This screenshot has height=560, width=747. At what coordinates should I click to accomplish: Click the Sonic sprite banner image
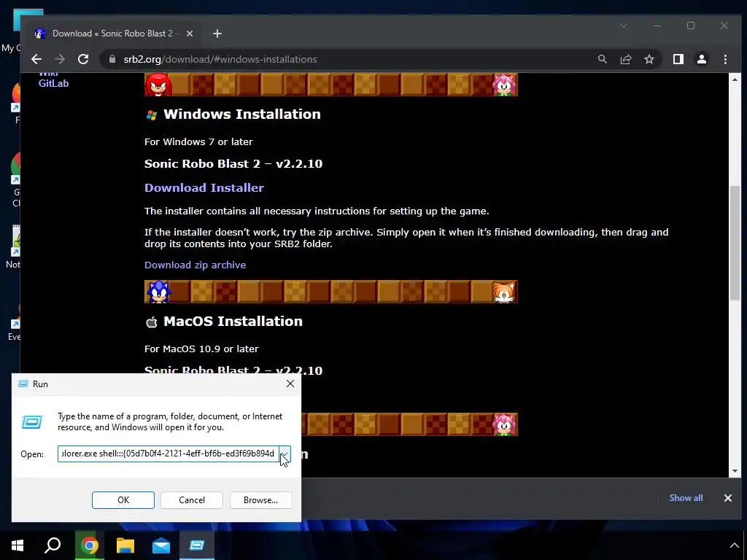pyautogui.click(x=158, y=292)
